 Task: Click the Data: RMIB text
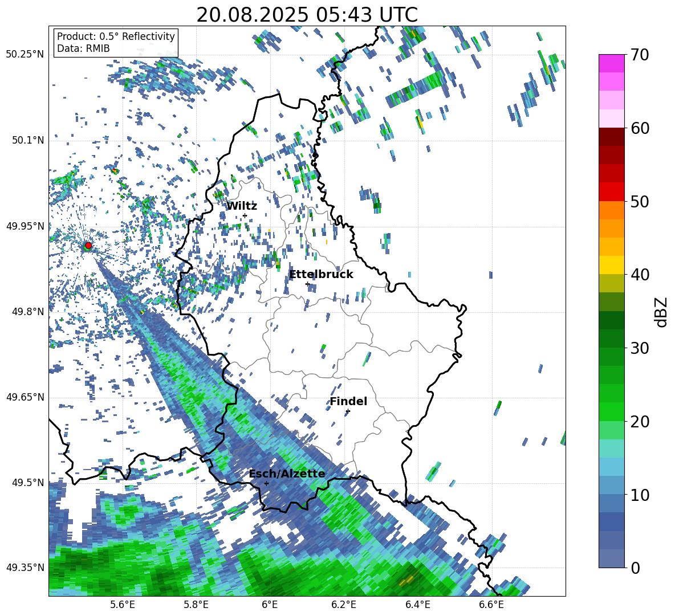(83, 48)
